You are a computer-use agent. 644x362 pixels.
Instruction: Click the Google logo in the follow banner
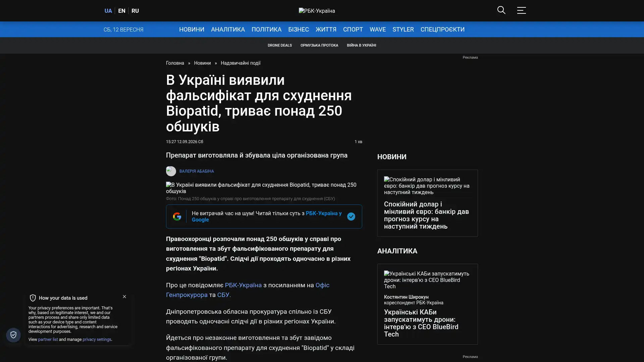pyautogui.click(x=177, y=217)
